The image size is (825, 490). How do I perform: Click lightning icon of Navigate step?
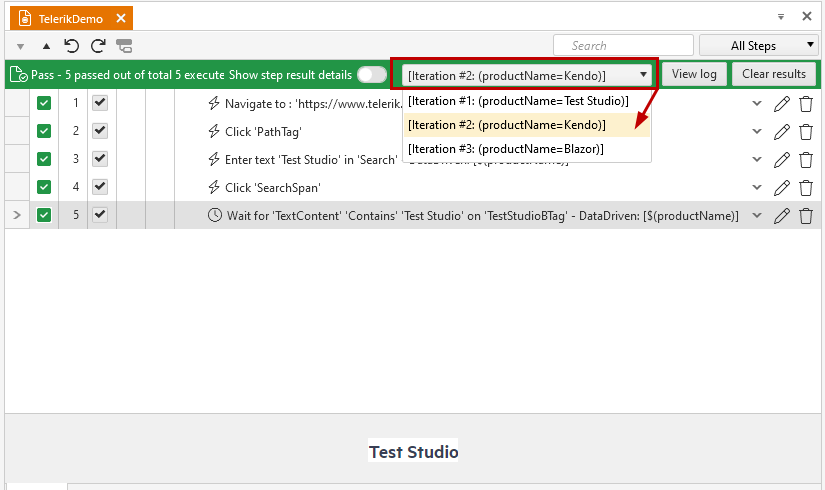pyautogui.click(x=214, y=103)
